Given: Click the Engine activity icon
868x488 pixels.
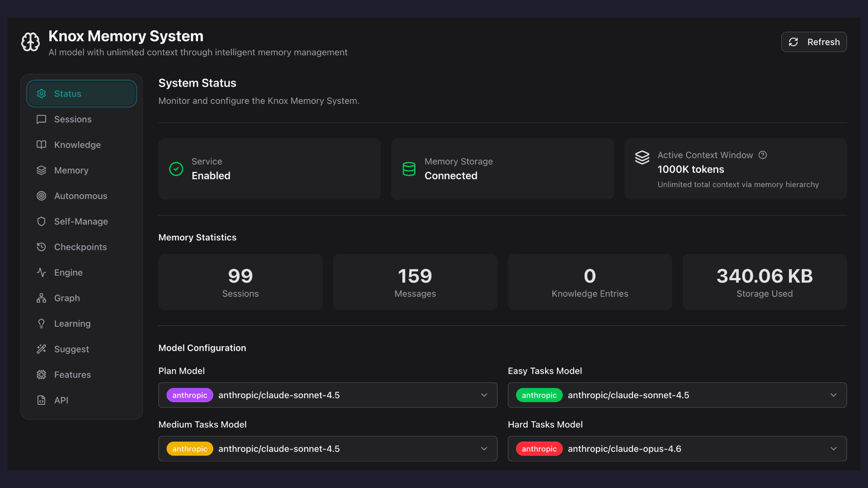Looking at the screenshot, I should point(41,272).
